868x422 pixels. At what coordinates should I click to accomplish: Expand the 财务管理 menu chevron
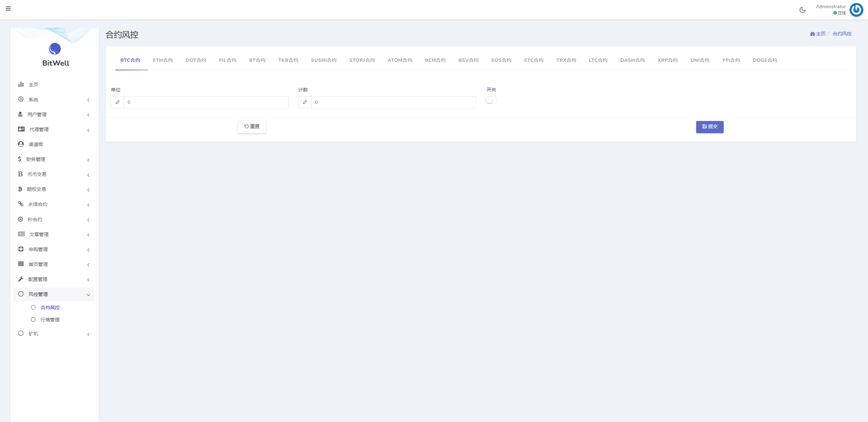click(88, 160)
